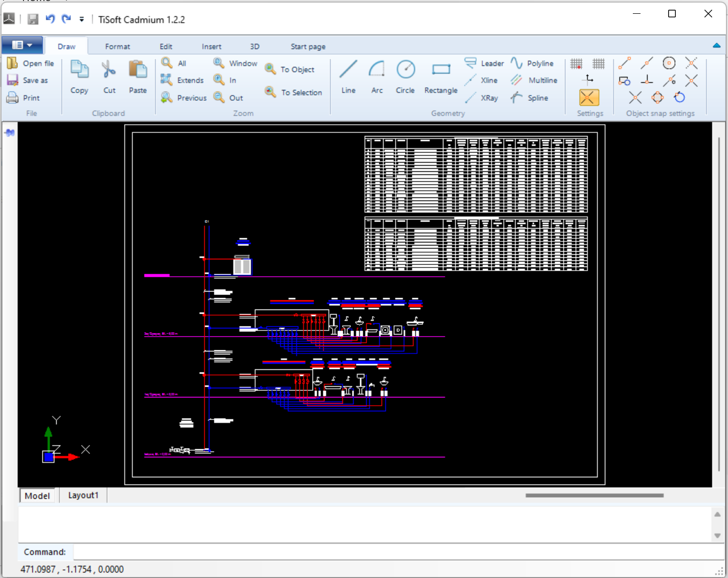Zoom To Object

[290, 70]
